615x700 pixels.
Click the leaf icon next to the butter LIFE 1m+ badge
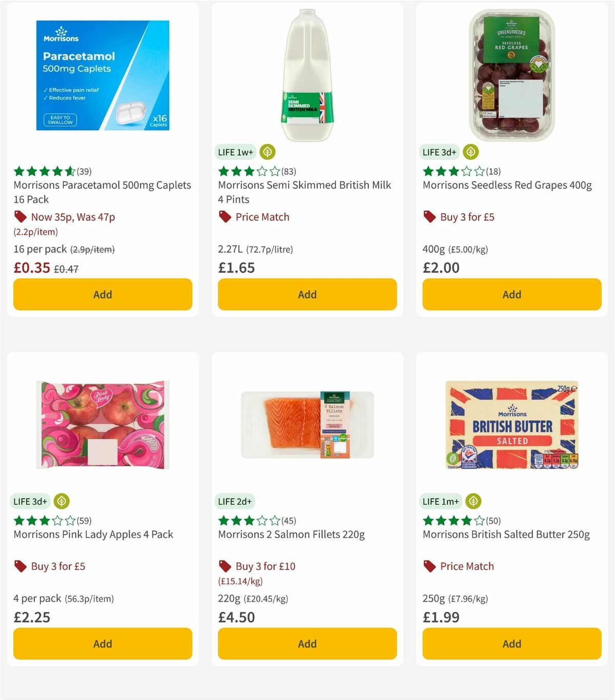473,501
